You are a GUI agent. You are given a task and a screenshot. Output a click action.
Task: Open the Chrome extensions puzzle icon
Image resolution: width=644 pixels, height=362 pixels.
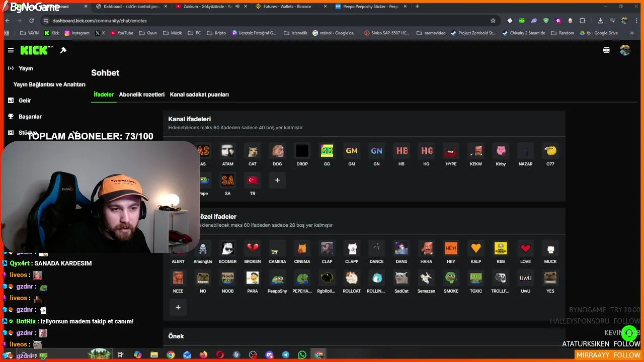[582, 21]
